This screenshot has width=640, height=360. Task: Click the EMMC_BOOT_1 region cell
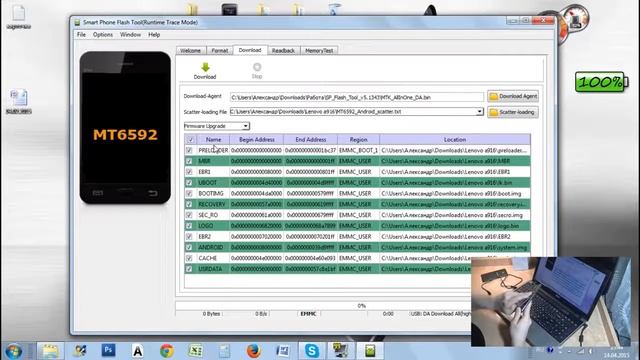pyautogui.click(x=358, y=150)
